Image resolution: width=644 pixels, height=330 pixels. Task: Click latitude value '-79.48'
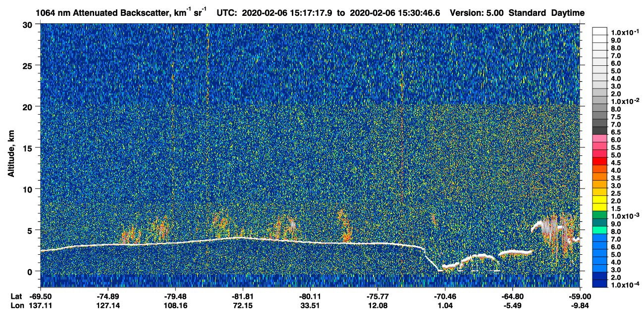click(175, 296)
